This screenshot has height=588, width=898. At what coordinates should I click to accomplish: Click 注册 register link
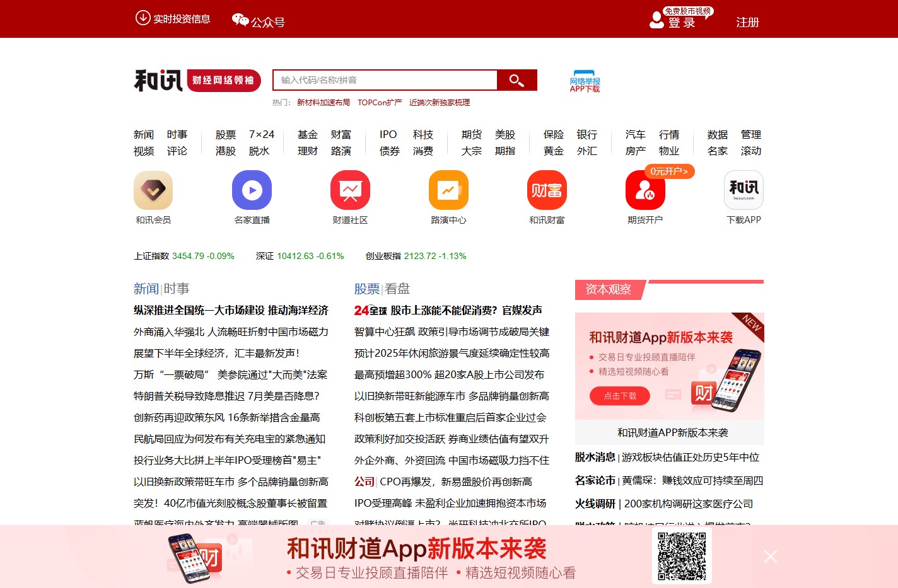(747, 23)
